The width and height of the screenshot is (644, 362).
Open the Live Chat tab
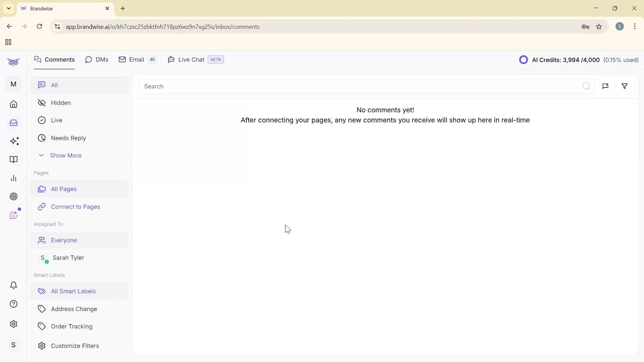[191, 59]
